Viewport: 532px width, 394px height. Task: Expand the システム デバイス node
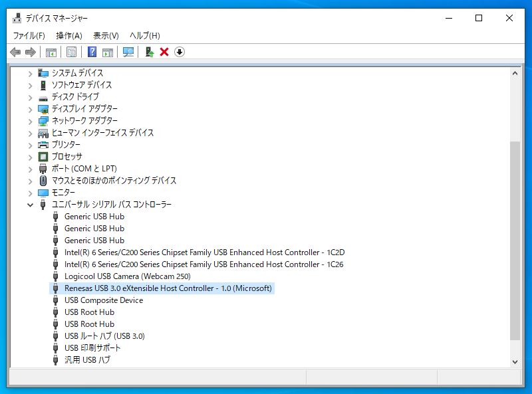click(30, 74)
